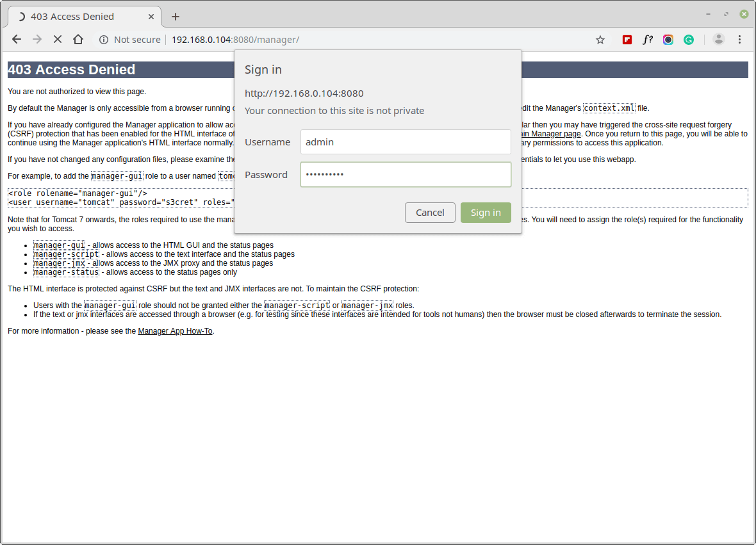Go back using the browser back arrow
Image resolution: width=756 pixels, height=545 pixels.
pyautogui.click(x=17, y=40)
